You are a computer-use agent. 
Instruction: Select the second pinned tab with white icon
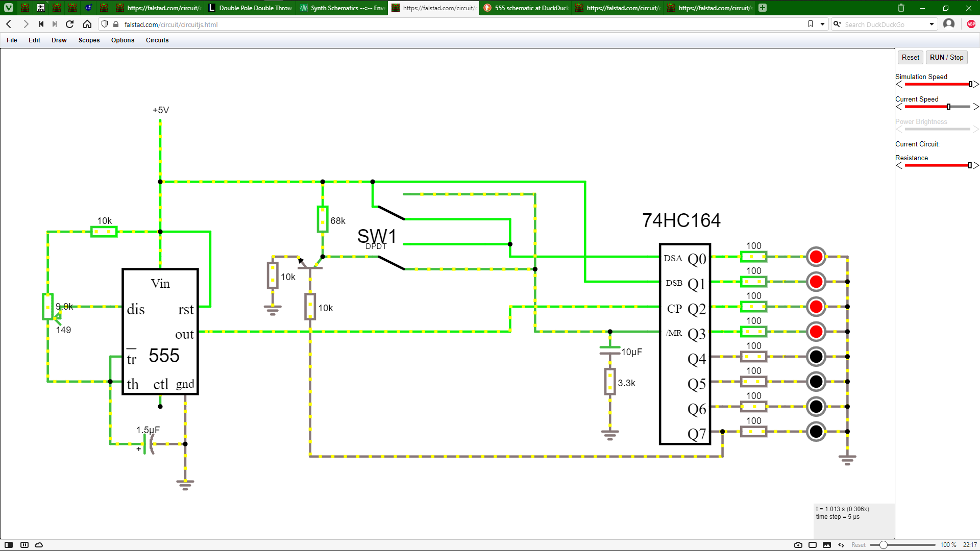tap(41, 8)
